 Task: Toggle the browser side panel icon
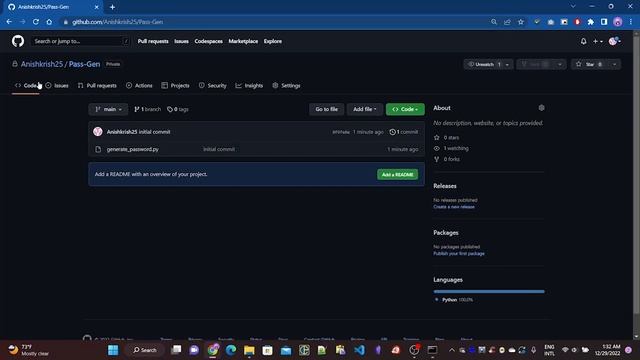pos(604,22)
